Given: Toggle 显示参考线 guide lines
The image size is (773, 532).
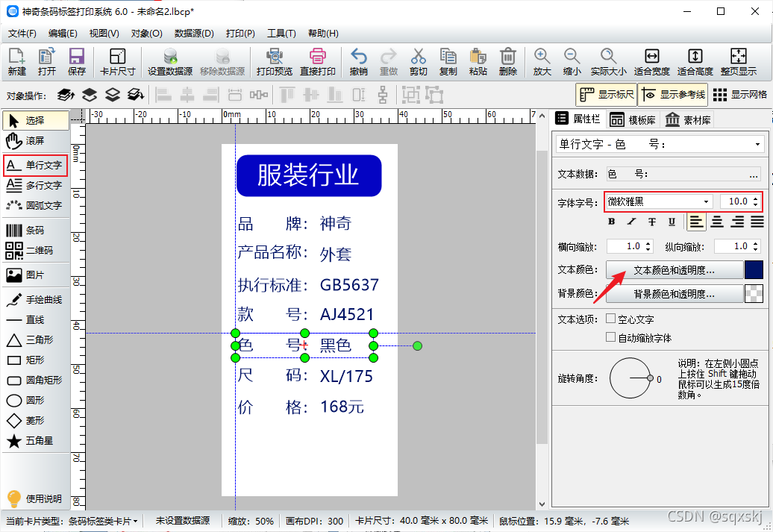Looking at the screenshot, I should coord(673,94).
